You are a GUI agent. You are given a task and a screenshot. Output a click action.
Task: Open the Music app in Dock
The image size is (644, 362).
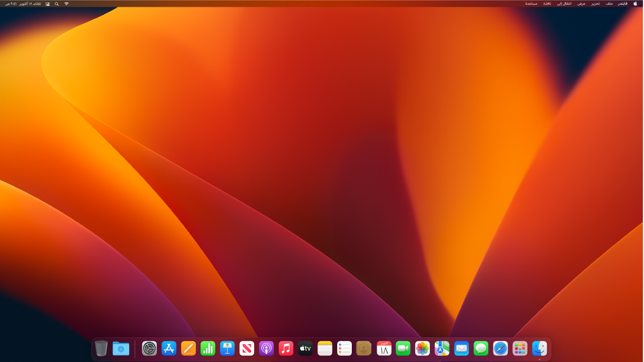(x=286, y=349)
